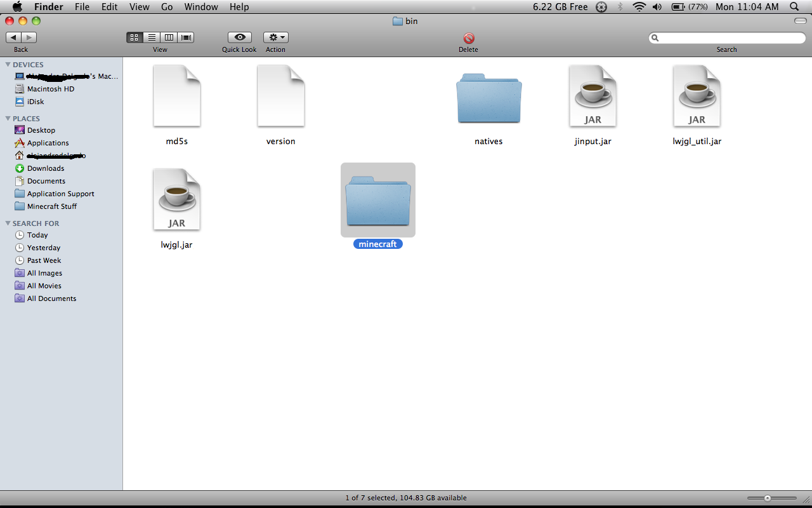Screen dimensions: 812x508
Task: Open the volume menu bar icon
Action: pyautogui.click(x=657, y=6)
